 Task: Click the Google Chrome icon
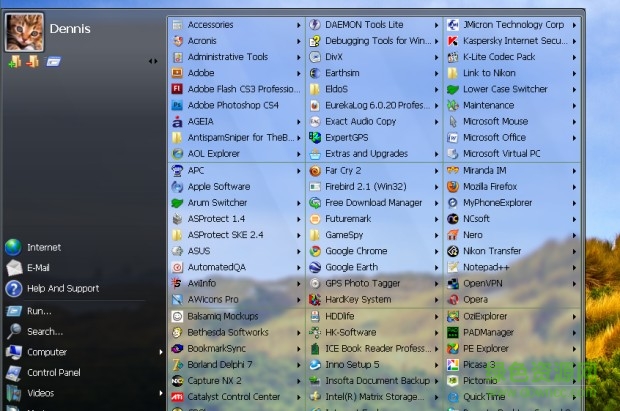point(315,251)
